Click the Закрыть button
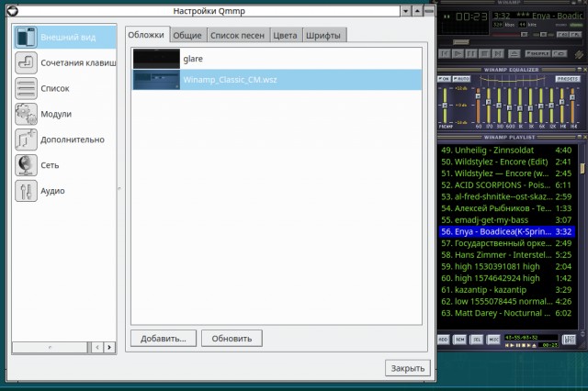 point(408,368)
